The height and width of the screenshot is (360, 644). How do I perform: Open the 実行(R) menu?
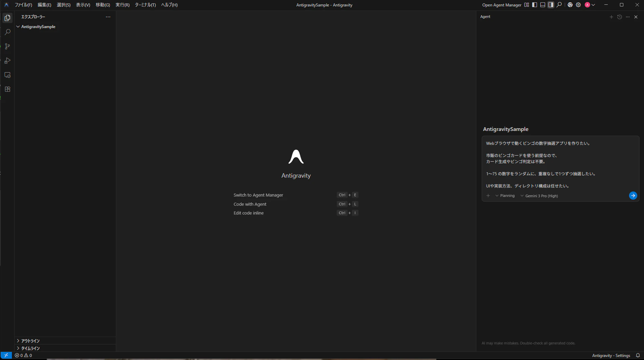pos(122,5)
